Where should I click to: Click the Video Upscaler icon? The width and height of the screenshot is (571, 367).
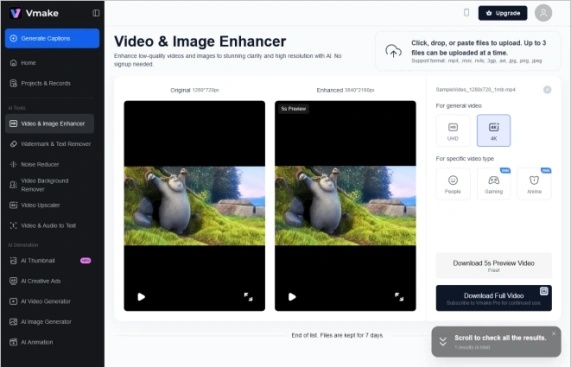click(13, 205)
